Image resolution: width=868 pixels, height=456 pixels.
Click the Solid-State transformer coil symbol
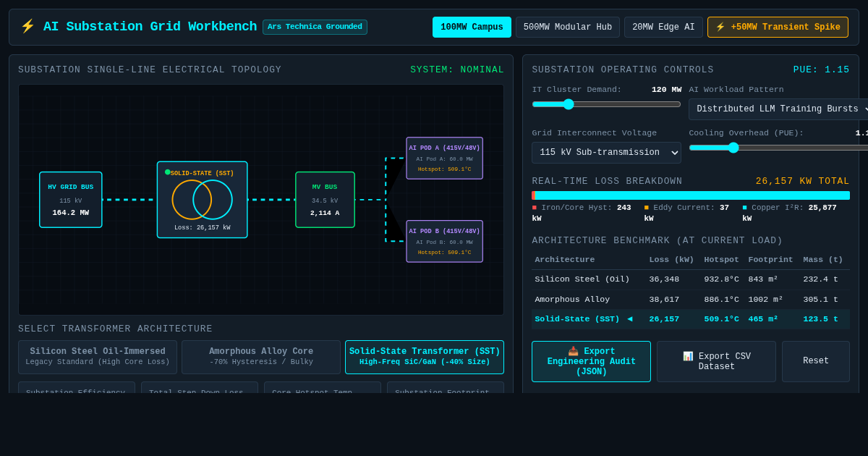point(203,200)
